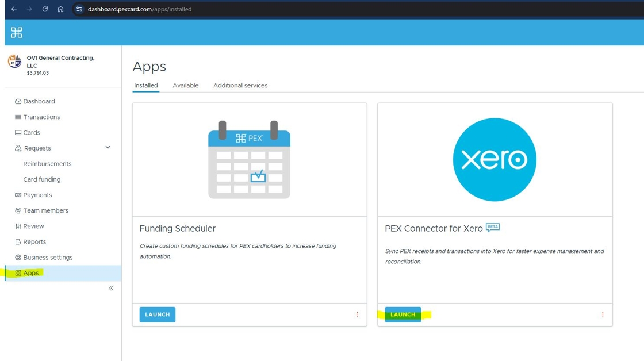Click the OVI General Contracting company logo
The height and width of the screenshot is (361, 644).
click(15, 61)
